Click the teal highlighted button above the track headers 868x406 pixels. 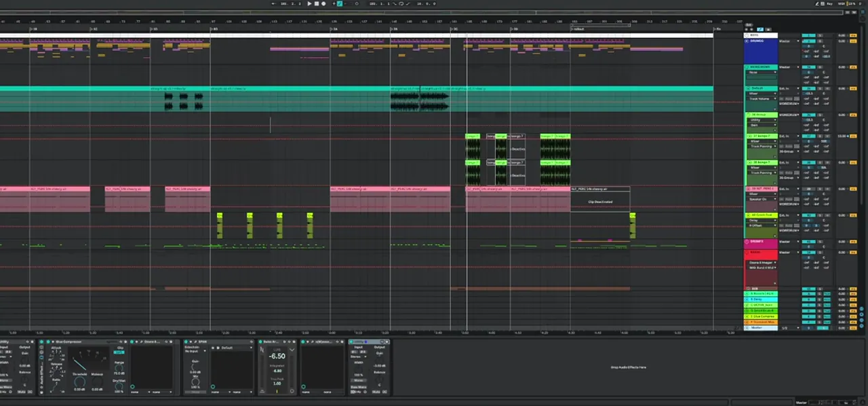coord(760,29)
